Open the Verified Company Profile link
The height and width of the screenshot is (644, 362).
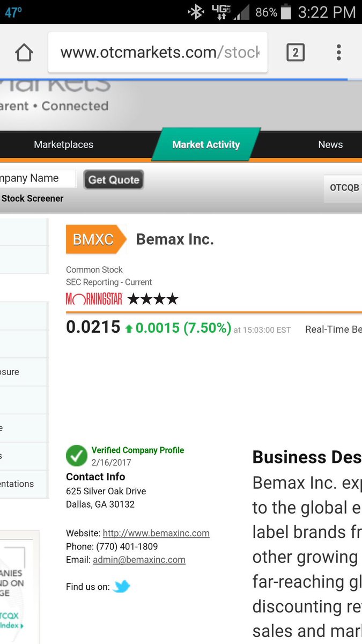tap(138, 450)
